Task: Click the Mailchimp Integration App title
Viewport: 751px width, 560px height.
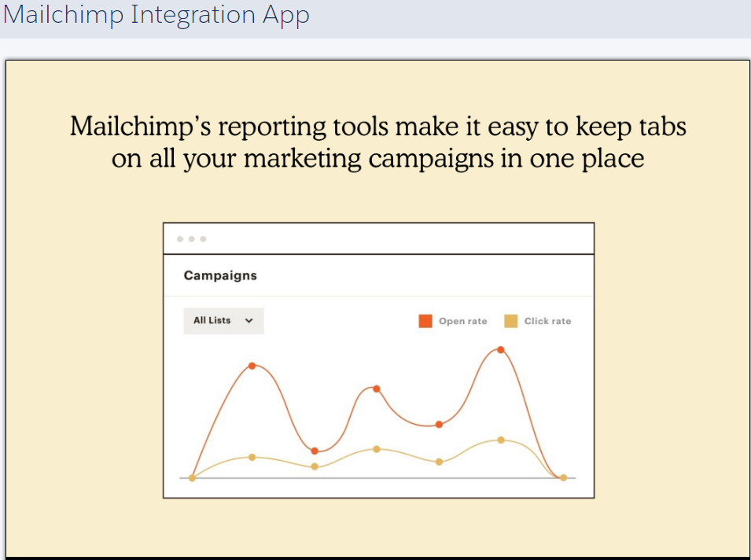Action: [156, 14]
